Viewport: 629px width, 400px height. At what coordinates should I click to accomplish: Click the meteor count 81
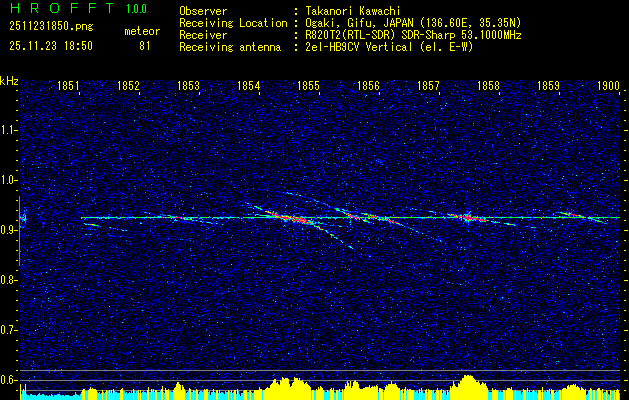[144, 46]
